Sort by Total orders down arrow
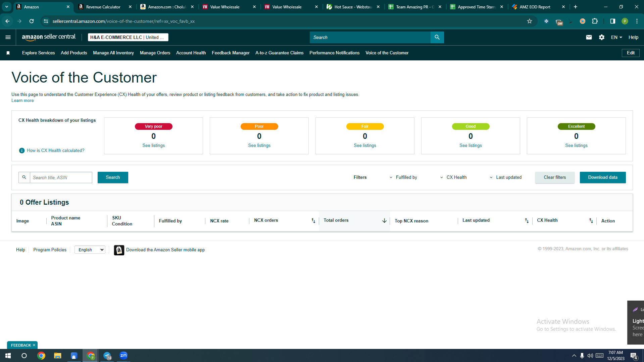 pos(384,221)
